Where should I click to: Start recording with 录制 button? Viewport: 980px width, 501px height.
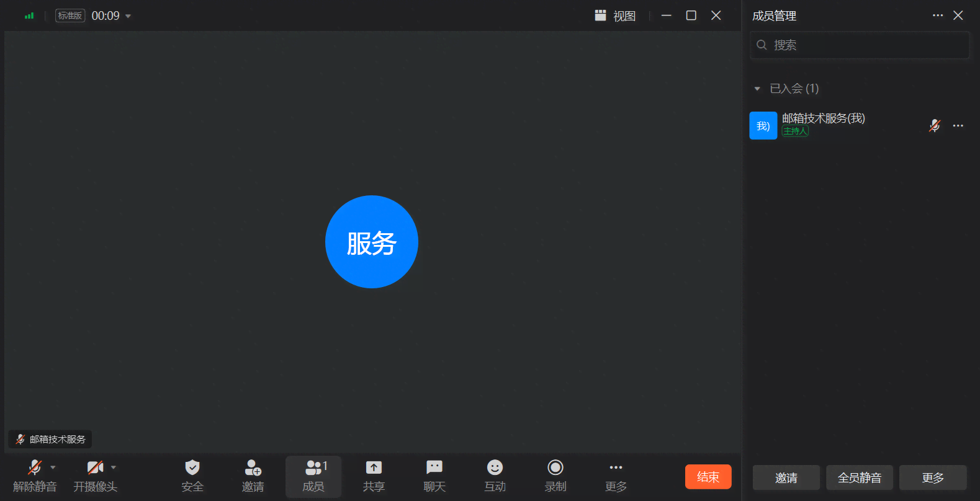555,476
